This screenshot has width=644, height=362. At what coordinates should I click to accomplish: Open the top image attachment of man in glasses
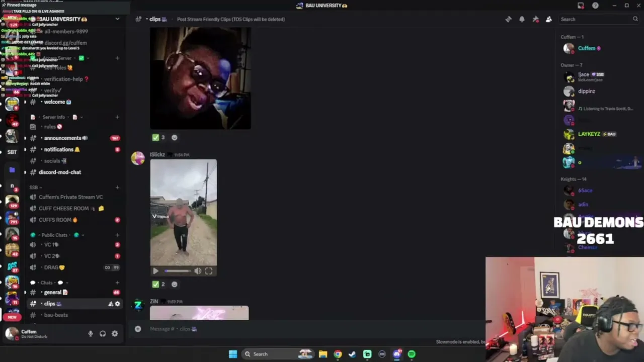click(x=200, y=78)
